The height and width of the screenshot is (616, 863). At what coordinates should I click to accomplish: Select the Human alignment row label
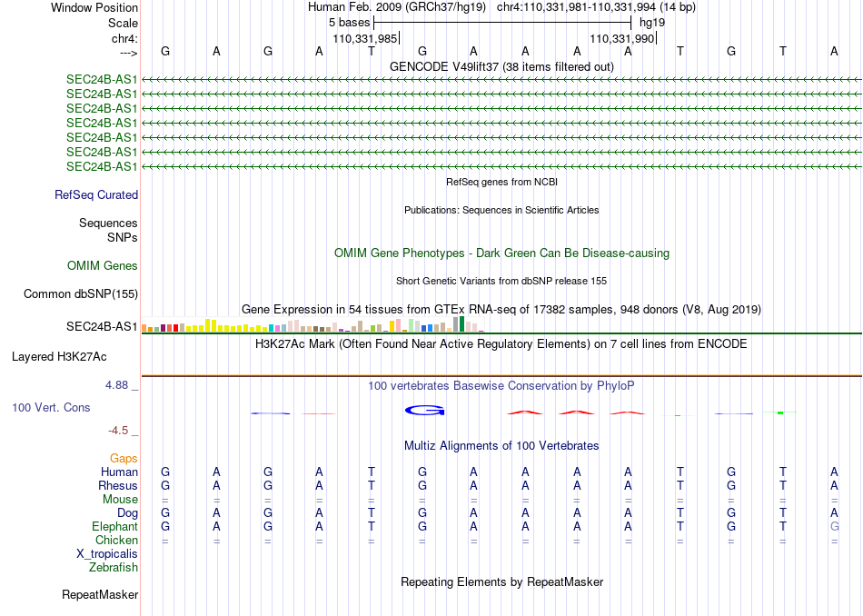119,472
